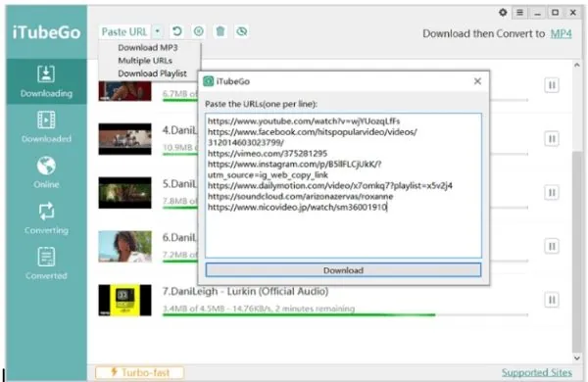Open the Converting section in sidebar
The width and height of the screenshot is (588, 382).
click(46, 218)
